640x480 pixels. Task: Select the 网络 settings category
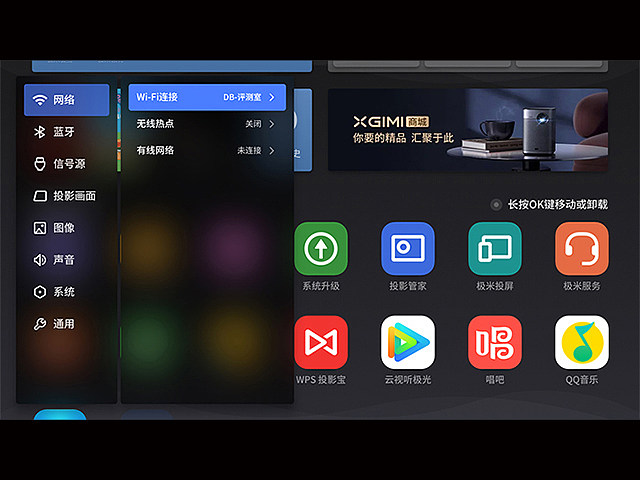(67, 100)
